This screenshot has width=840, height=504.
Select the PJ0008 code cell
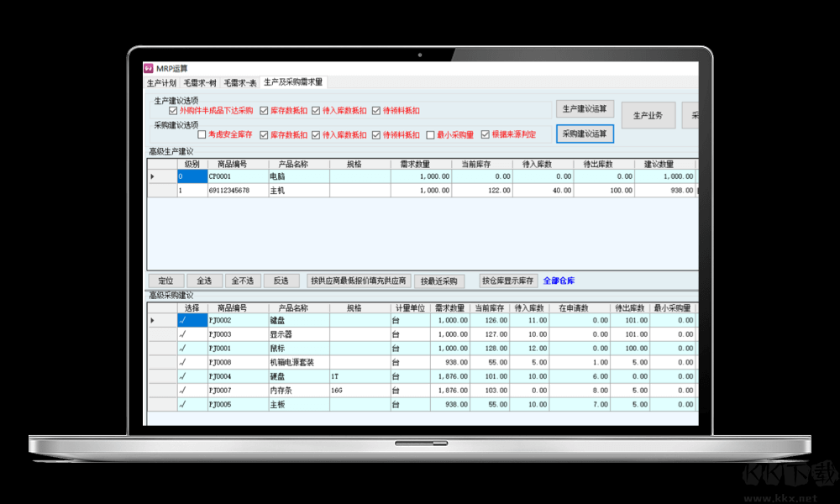[x=238, y=362]
